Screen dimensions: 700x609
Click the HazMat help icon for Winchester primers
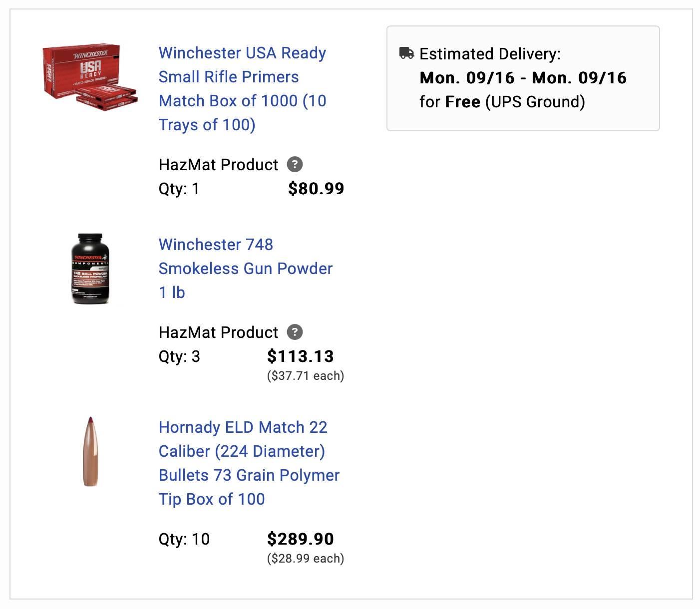click(295, 164)
